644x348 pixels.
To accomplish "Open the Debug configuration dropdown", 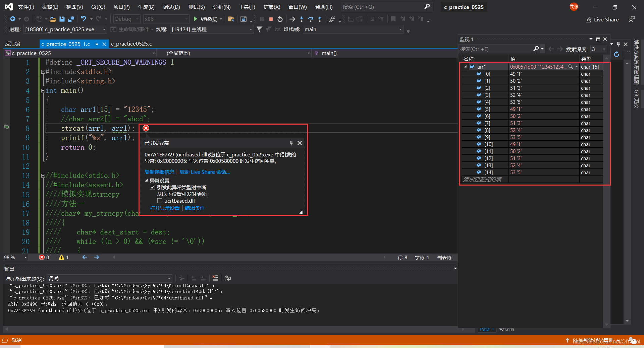I will [x=126, y=19].
